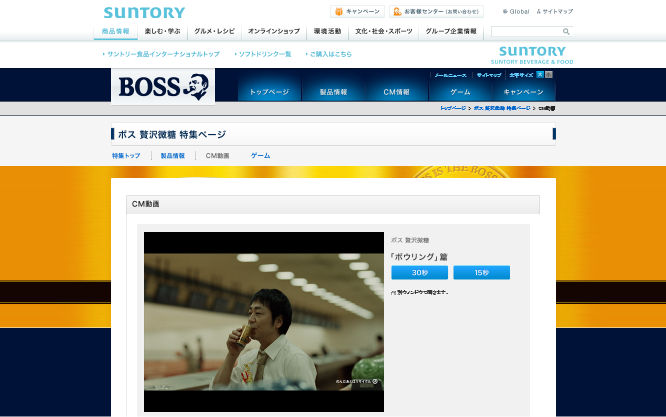Open サイトマップ link in the top header
The image size is (666, 417).
(555, 11)
